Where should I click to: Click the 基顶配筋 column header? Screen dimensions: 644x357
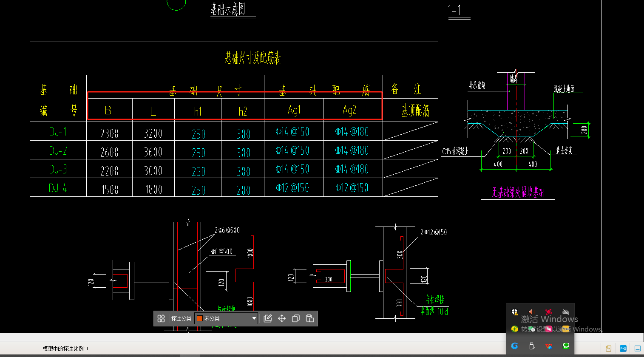415,110
